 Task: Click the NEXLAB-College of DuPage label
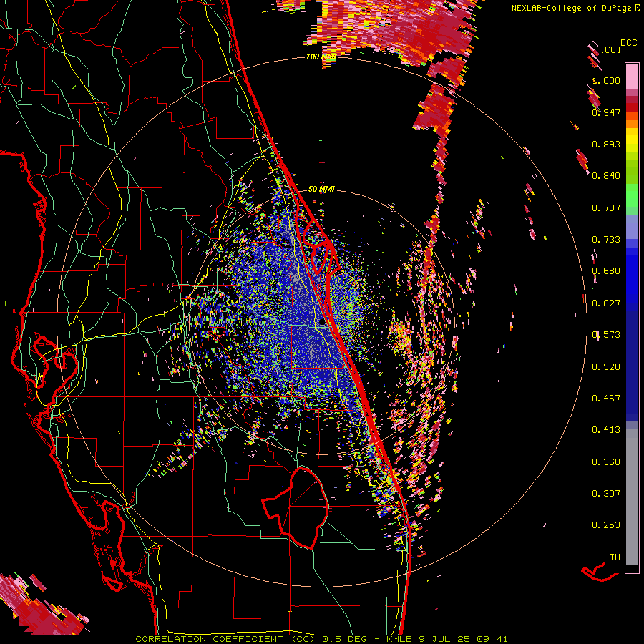pyautogui.click(x=571, y=8)
